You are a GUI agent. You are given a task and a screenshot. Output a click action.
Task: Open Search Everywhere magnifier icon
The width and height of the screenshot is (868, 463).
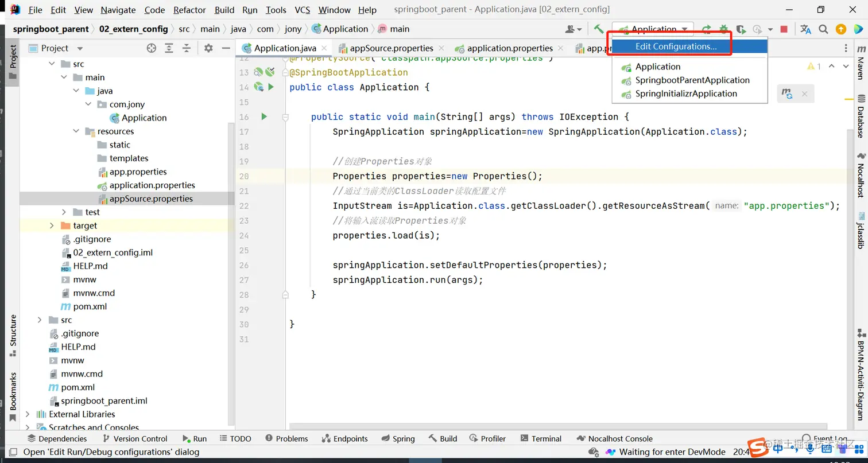tap(823, 29)
